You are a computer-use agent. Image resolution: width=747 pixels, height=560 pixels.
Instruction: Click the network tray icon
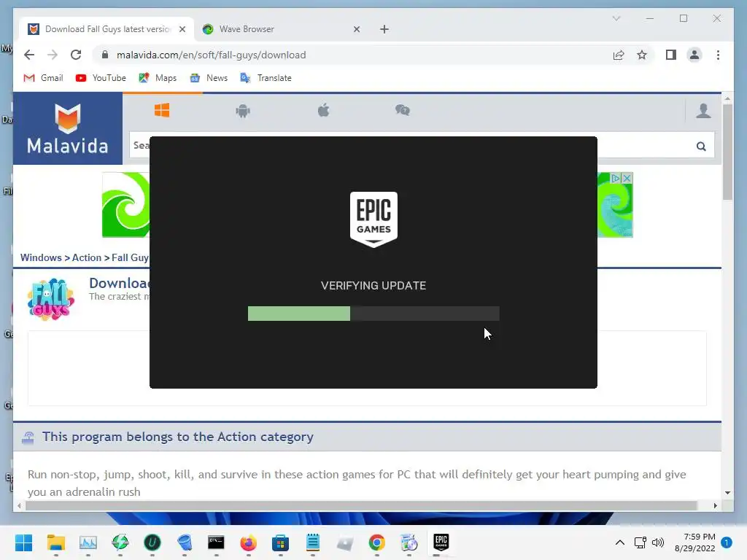tap(640, 542)
